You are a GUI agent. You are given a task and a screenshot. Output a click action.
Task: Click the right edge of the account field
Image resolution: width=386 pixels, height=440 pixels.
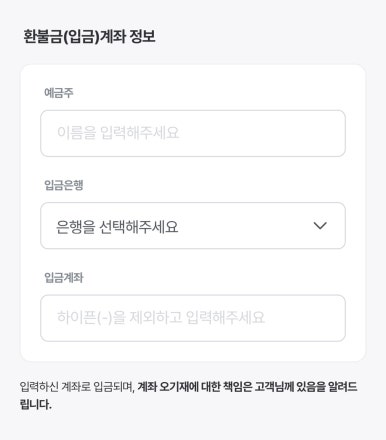point(337,318)
